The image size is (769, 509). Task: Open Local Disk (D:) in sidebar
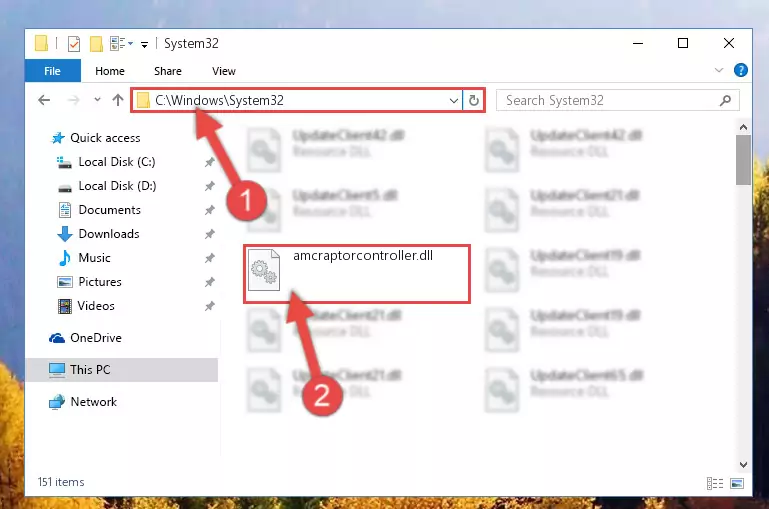coord(117,186)
